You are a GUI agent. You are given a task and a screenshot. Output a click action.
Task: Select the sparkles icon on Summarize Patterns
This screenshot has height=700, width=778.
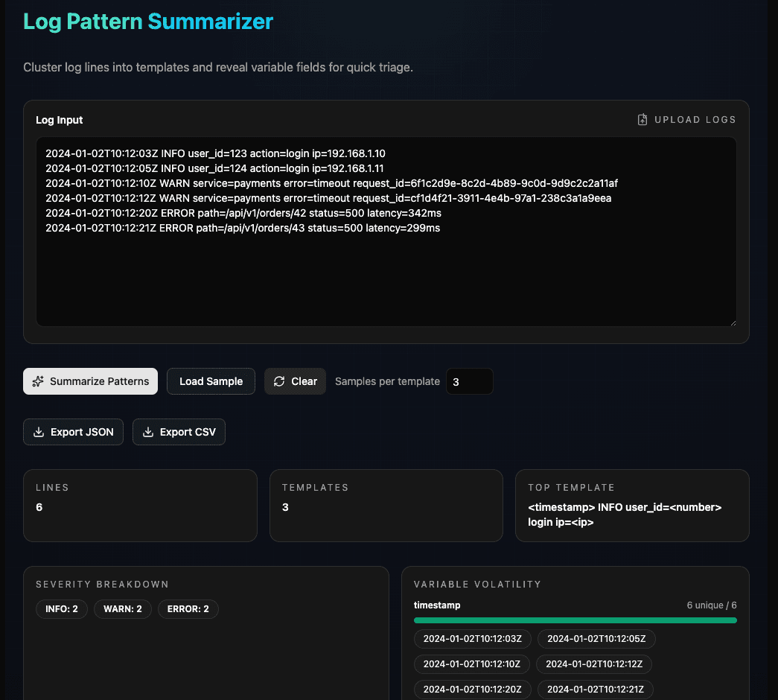(x=36, y=381)
